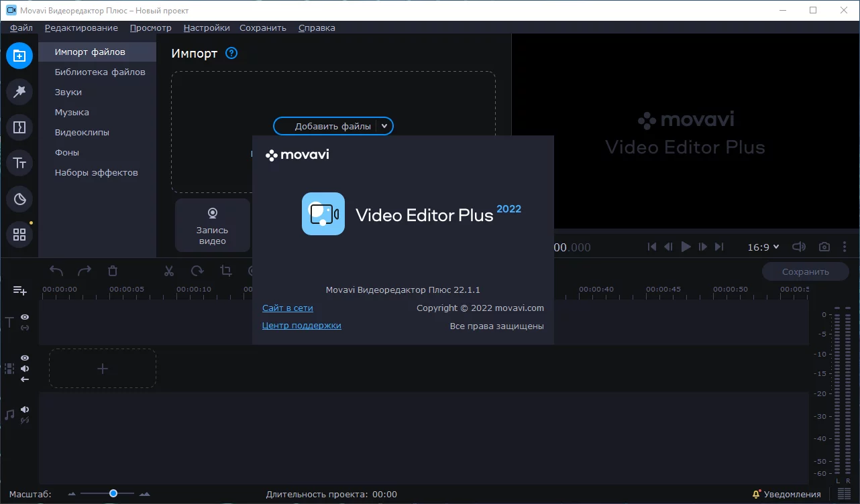Click the Rotate clip icon

pos(197,271)
